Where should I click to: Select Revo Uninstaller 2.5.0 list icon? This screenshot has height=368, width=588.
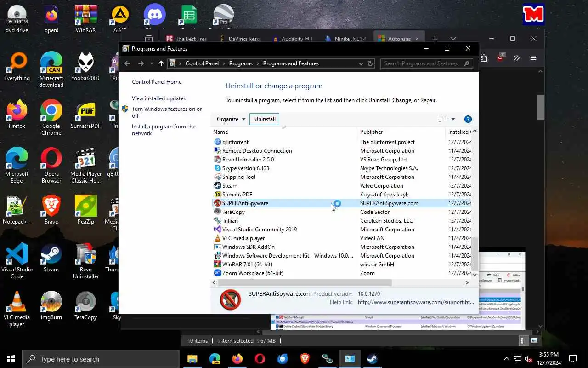click(x=218, y=160)
